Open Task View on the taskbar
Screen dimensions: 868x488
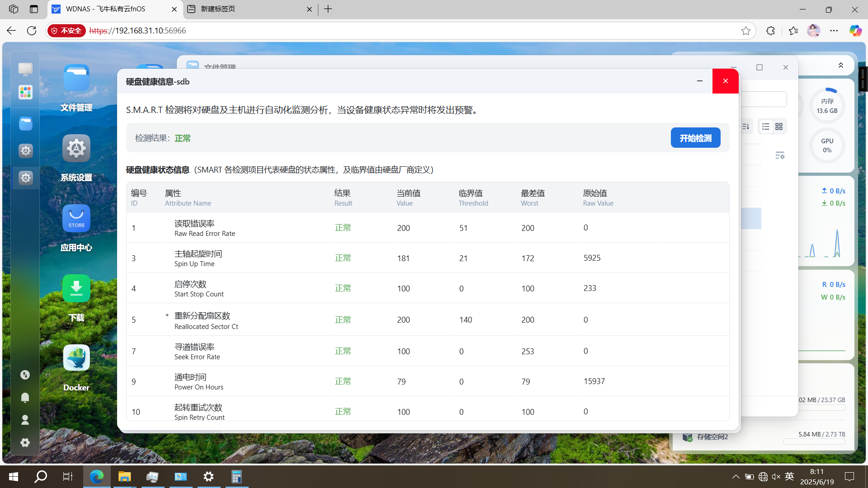pos(68,476)
